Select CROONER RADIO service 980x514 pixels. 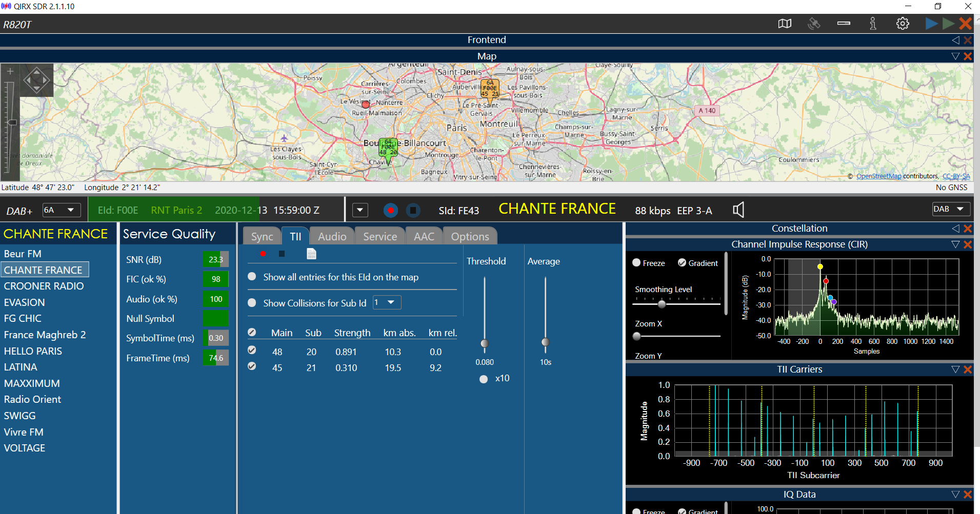(x=44, y=286)
